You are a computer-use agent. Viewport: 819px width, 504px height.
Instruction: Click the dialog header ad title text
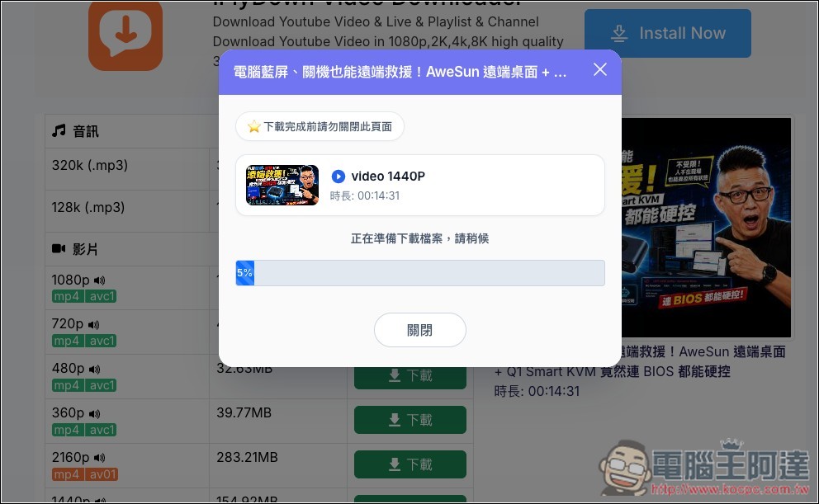(400, 72)
